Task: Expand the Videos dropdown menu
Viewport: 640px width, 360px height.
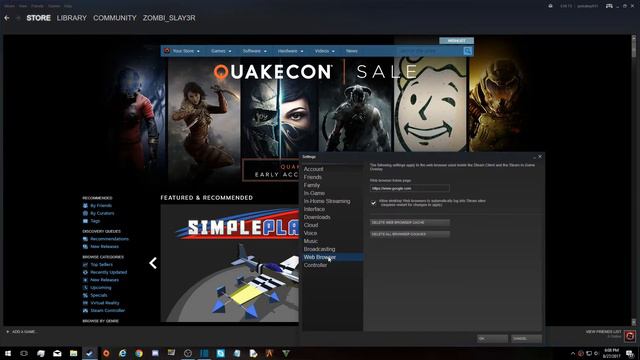Action: 324,51
